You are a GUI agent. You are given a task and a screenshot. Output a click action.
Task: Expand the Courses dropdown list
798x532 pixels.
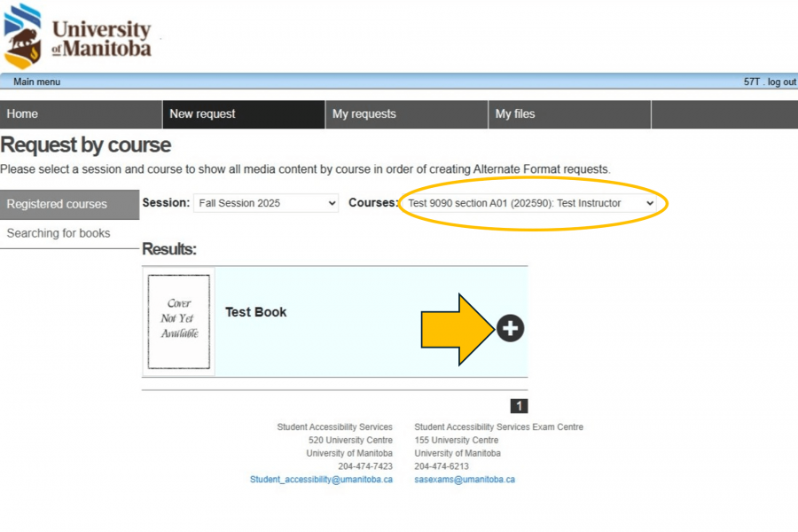tap(530, 203)
